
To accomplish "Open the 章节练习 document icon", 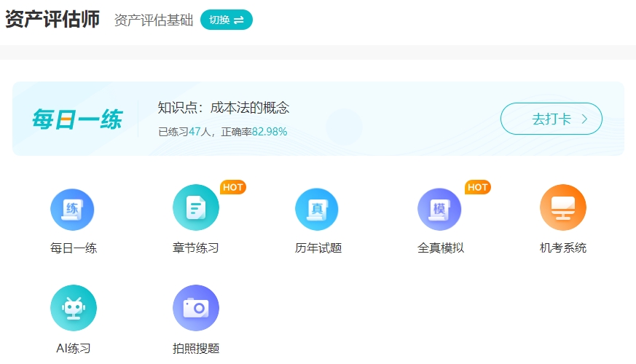I will pyautogui.click(x=195, y=209).
